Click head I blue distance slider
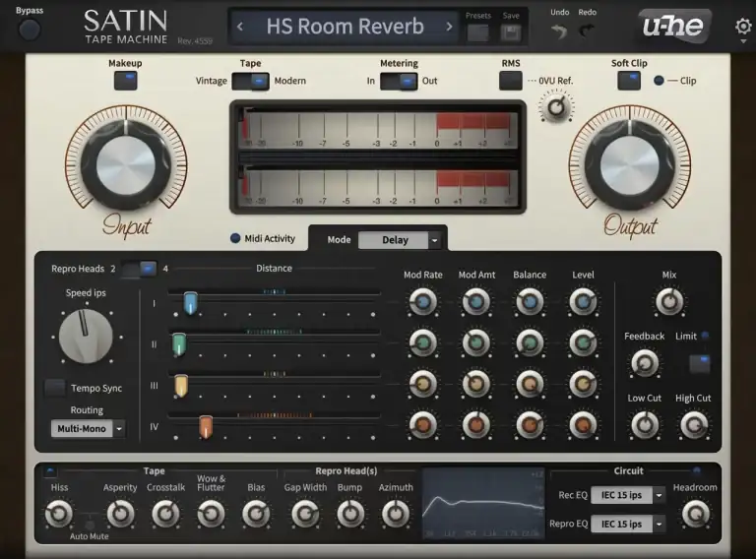This screenshot has height=559, width=756. tap(190, 303)
